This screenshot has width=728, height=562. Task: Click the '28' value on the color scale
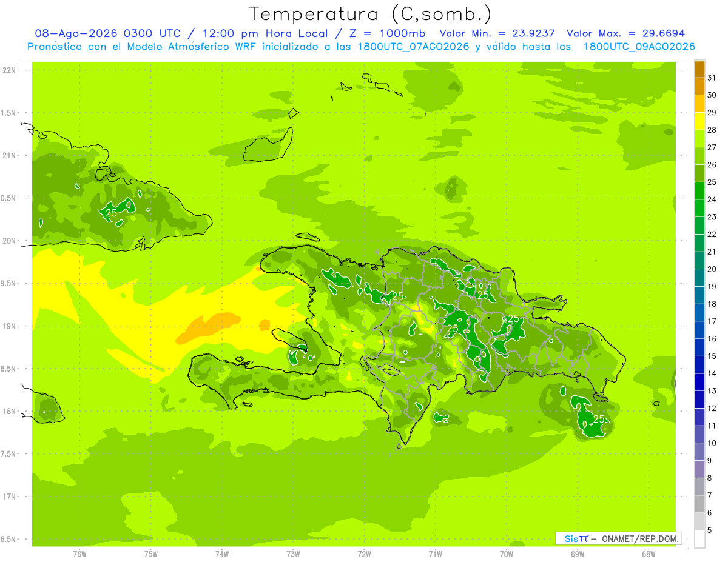point(712,130)
